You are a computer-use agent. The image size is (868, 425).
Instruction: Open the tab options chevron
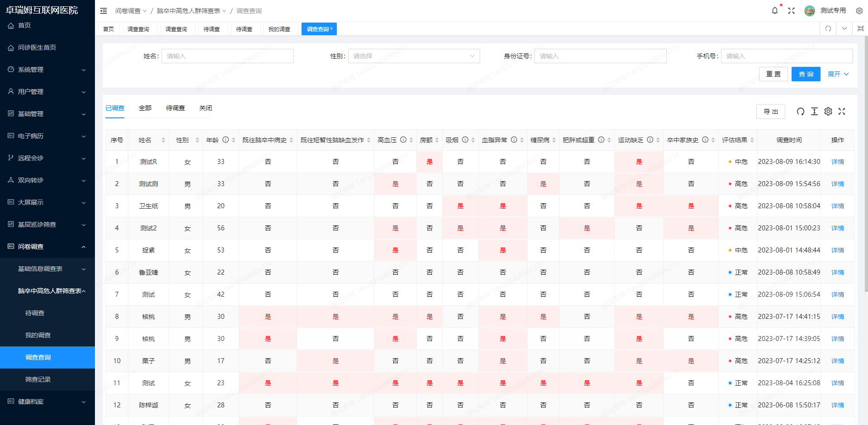point(844,28)
